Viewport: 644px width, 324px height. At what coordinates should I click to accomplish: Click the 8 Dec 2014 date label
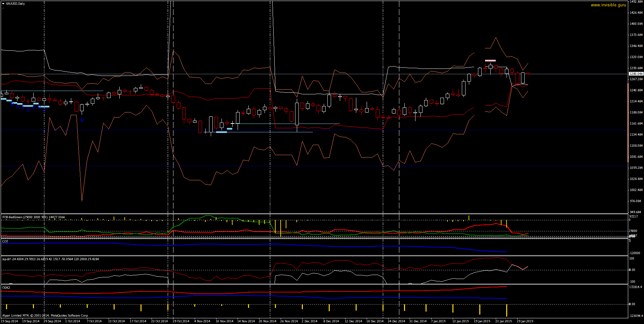(331, 321)
